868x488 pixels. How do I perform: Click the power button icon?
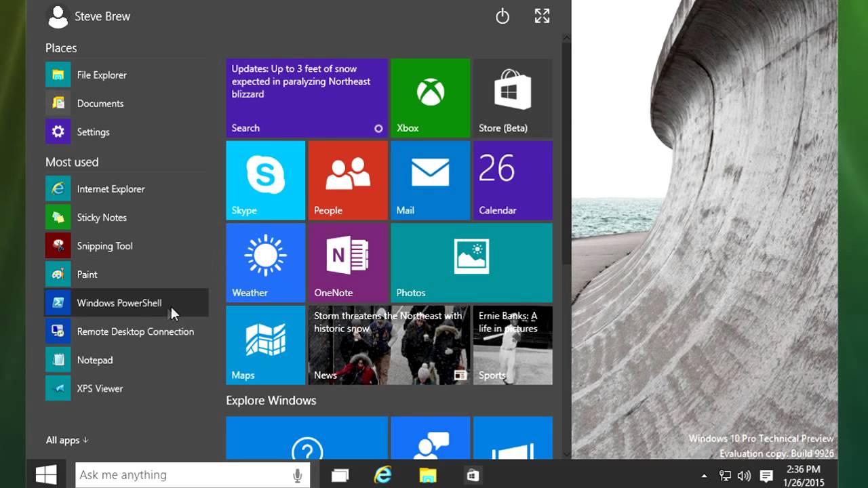pyautogui.click(x=502, y=16)
